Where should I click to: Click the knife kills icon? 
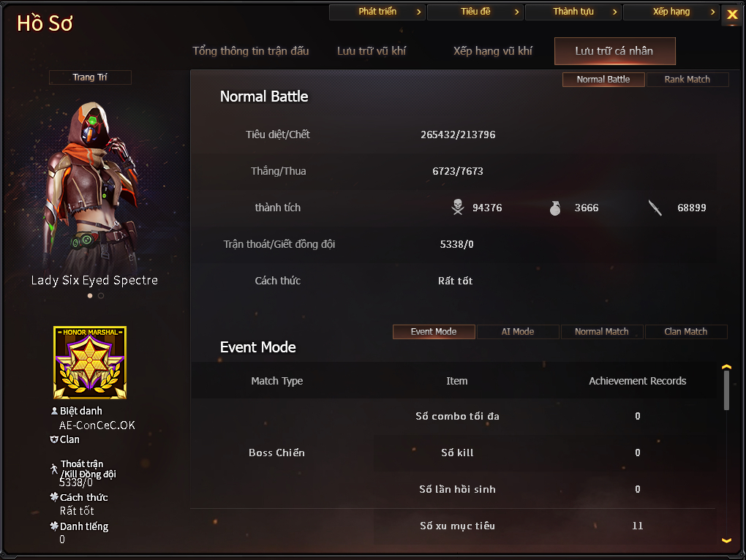pos(655,208)
